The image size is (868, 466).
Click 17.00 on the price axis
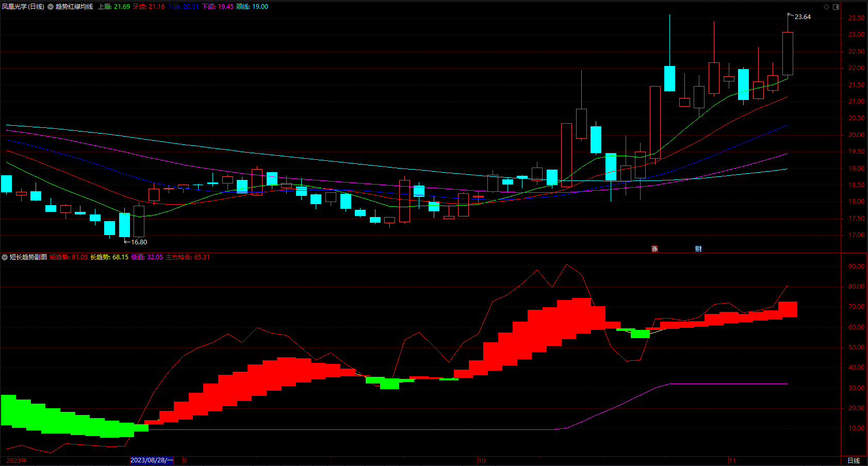pyautogui.click(x=856, y=235)
